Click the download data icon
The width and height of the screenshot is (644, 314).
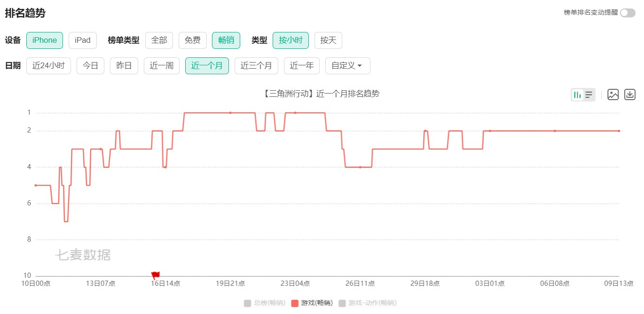tap(630, 94)
